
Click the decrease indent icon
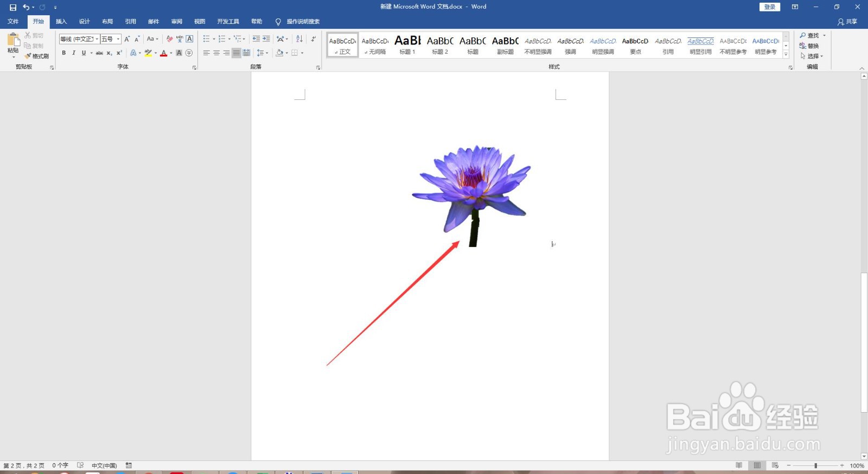[256, 39]
